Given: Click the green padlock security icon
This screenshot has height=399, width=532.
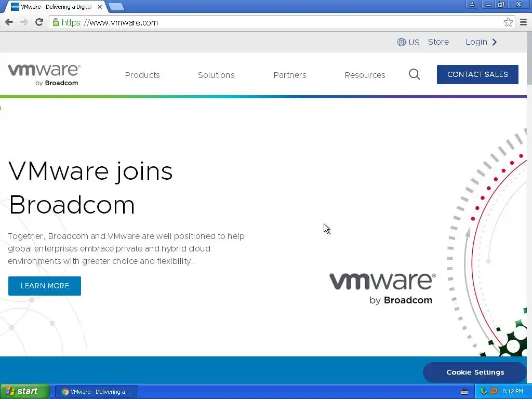Looking at the screenshot, I should [56, 22].
